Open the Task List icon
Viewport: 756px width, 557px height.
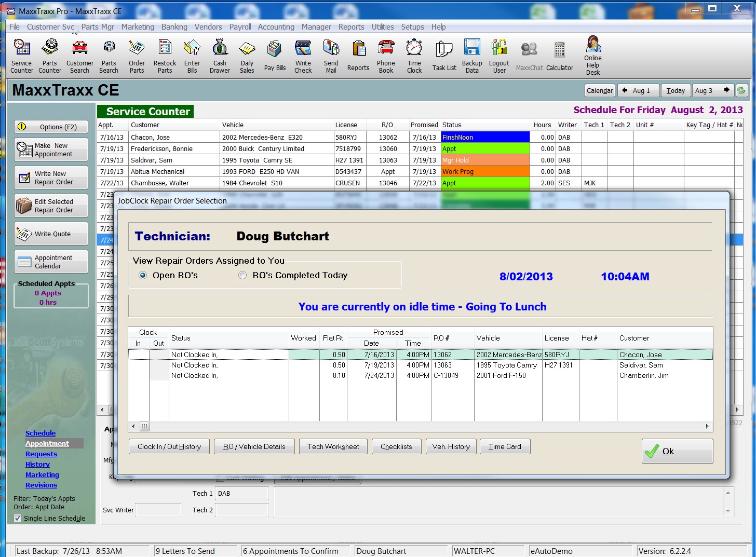coord(444,56)
